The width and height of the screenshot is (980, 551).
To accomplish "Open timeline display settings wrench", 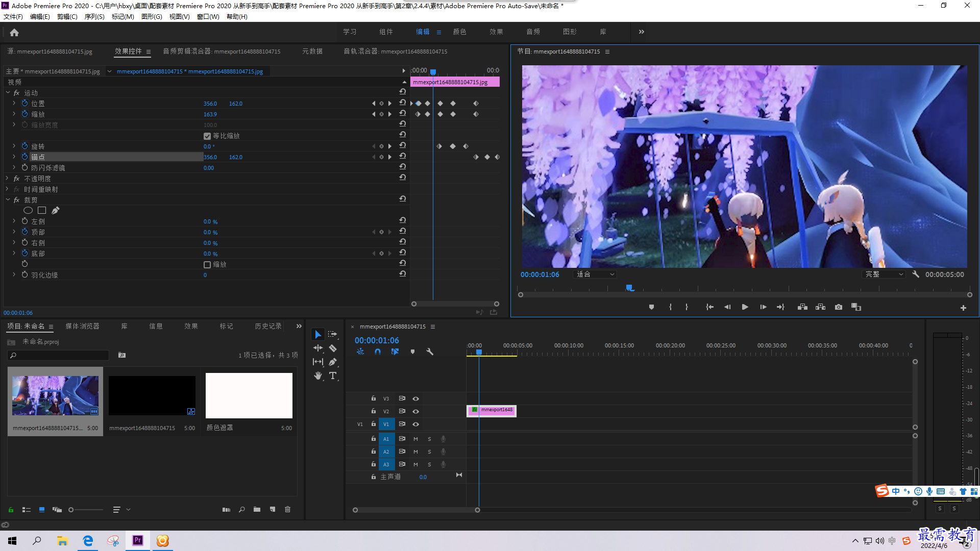I will 430,352.
